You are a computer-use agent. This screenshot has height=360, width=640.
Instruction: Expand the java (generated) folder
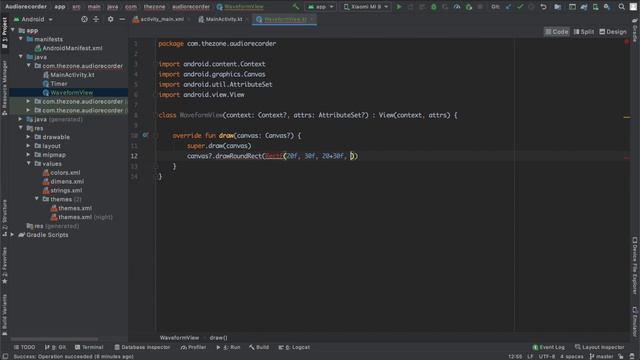point(20,119)
